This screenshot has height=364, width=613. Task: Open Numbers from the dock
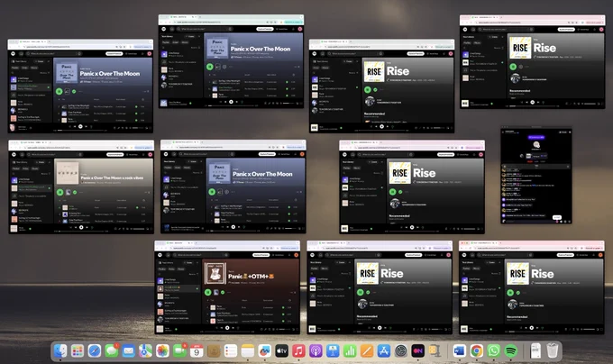[350, 350]
